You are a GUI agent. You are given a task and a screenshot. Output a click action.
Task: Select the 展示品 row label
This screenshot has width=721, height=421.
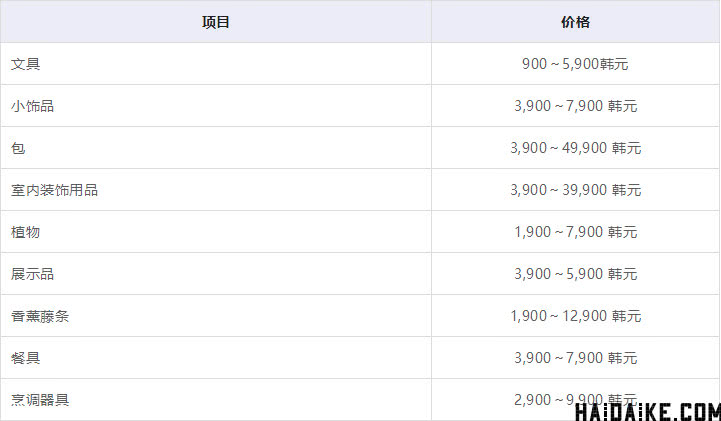32,274
